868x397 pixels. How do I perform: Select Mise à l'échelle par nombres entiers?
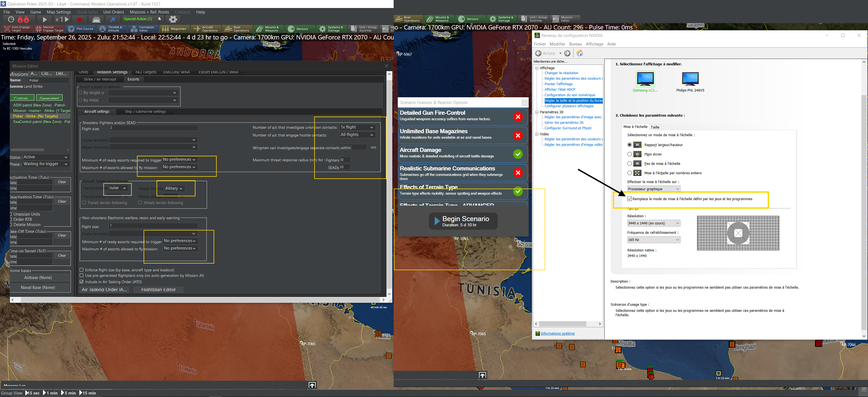[629, 173]
